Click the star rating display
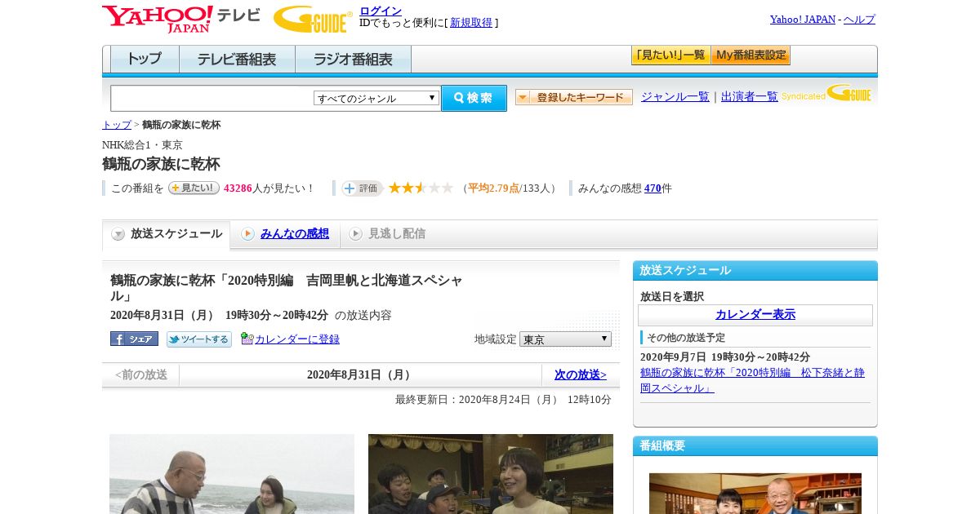Screen dimensions: 980x514 click(421, 188)
